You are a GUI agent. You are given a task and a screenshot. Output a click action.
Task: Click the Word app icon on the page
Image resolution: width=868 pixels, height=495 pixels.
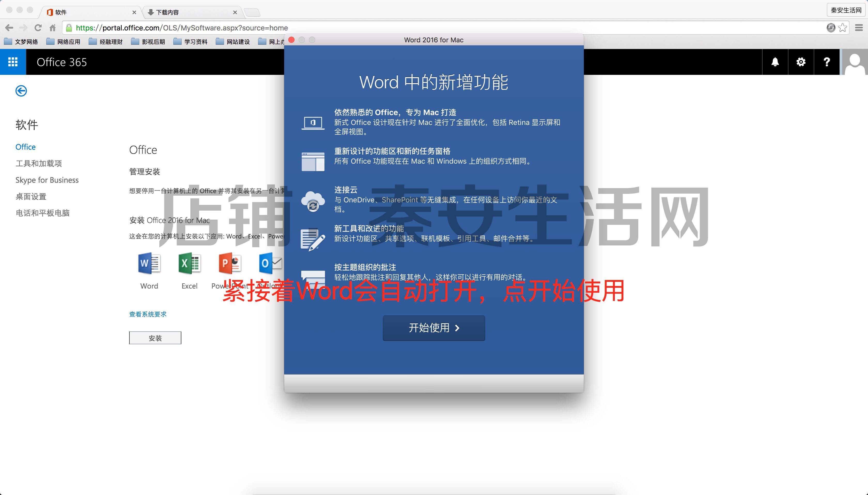149,263
